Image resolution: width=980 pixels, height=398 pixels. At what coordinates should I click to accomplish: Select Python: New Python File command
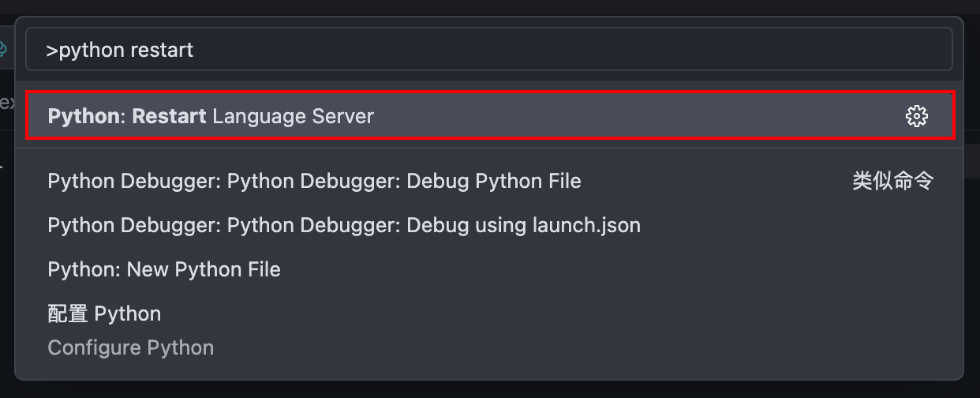164,270
